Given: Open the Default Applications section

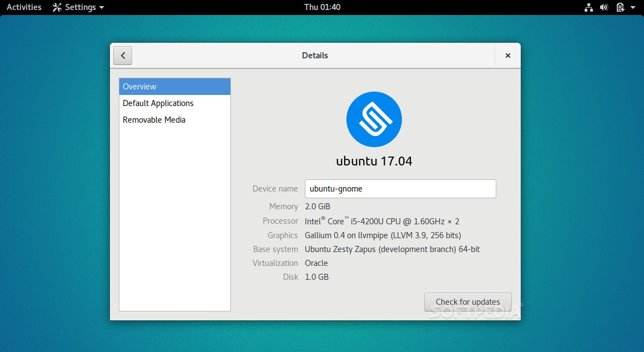Looking at the screenshot, I should (x=175, y=103).
